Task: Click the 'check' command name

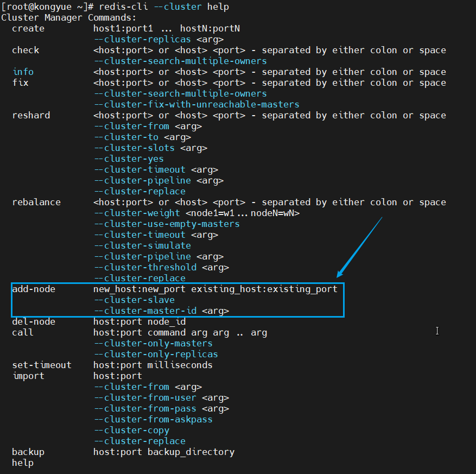Action: [26, 50]
